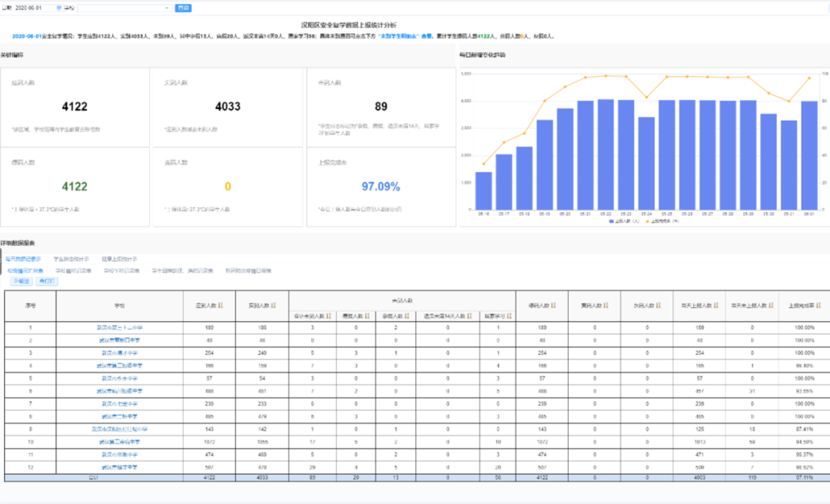The image size is (830, 504).
Task: Click the 黄码人数 column sort icon
Action: point(606,306)
